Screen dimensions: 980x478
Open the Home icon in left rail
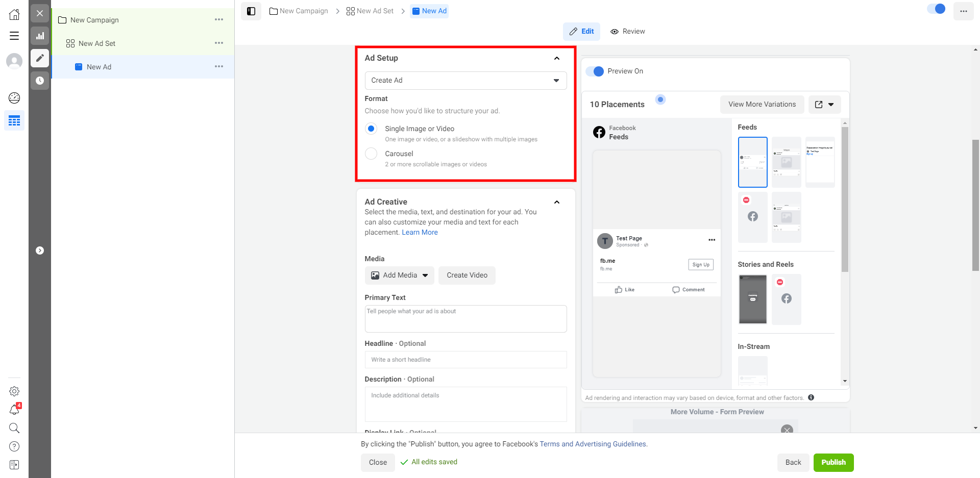pos(14,14)
